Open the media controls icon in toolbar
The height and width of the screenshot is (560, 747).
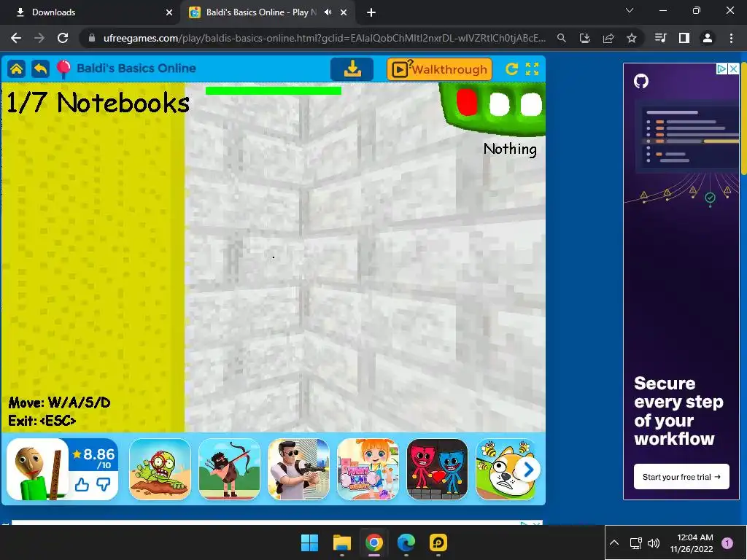(x=660, y=38)
